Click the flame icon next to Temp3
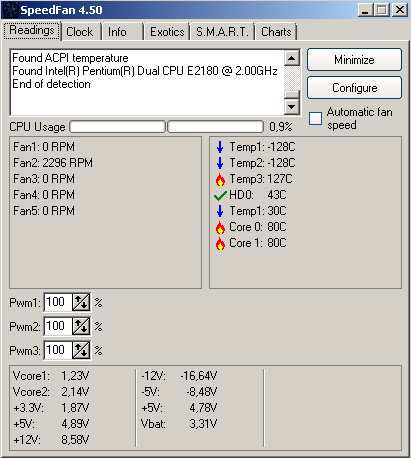This screenshot has height=458, width=411. pyautogui.click(x=220, y=179)
